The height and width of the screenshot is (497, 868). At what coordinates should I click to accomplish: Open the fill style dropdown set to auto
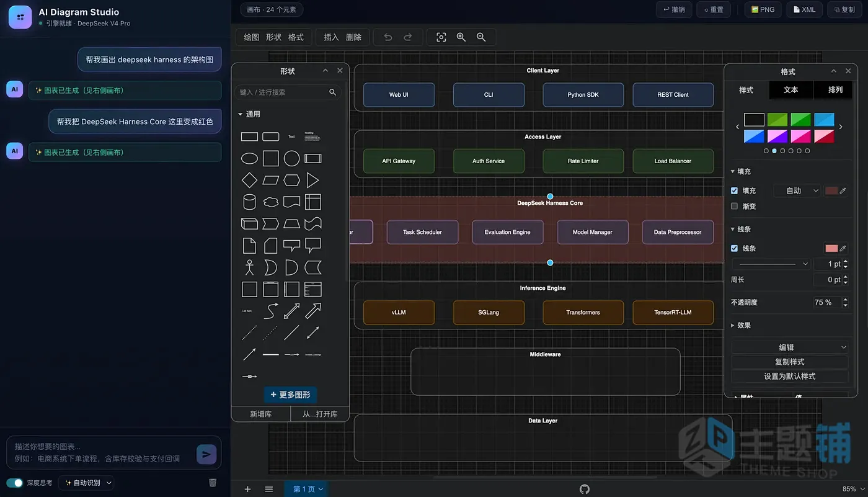coord(798,191)
